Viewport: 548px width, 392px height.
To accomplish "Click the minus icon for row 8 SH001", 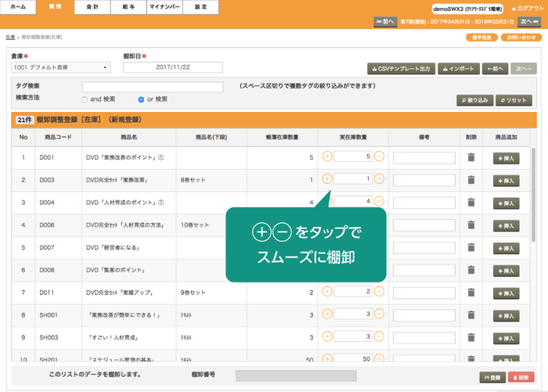I will (379, 315).
